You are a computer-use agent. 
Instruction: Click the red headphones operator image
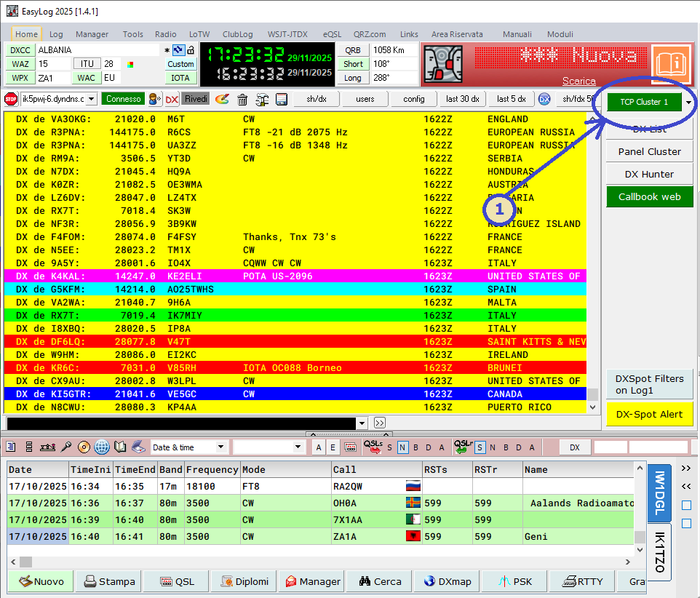pyautogui.click(x=443, y=64)
